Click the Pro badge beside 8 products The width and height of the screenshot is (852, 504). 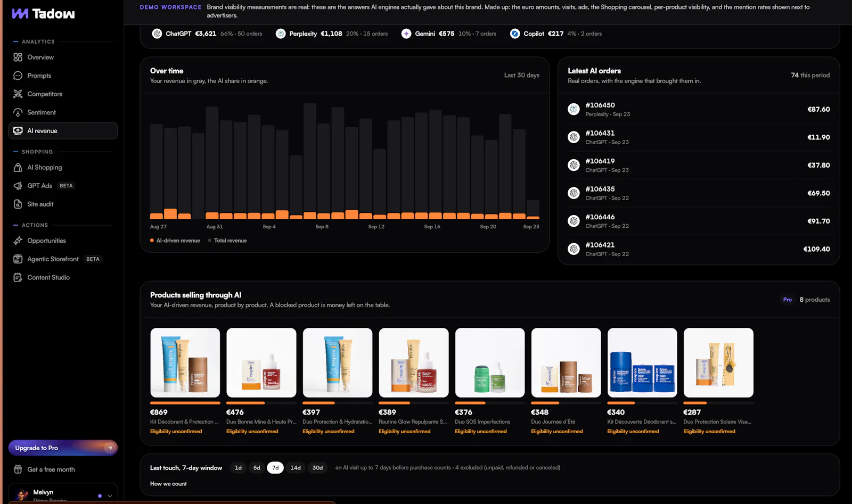pyautogui.click(x=788, y=300)
